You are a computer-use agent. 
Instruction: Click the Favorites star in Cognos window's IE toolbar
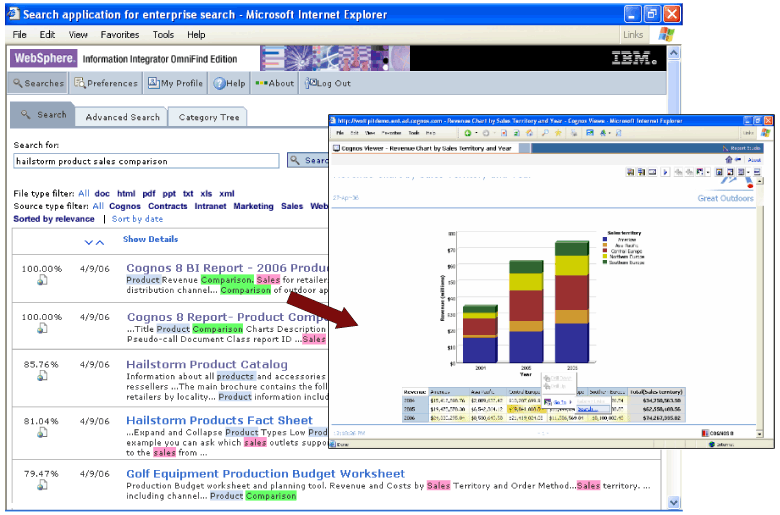point(558,133)
